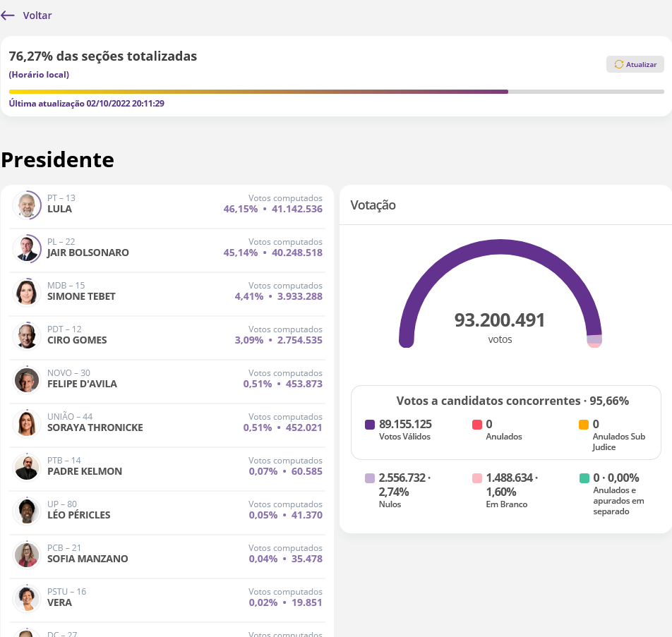Viewport: 672px width, 637px height.
Task: Open Soraya Thronicke's candidate photo
Action: [27, 423]
